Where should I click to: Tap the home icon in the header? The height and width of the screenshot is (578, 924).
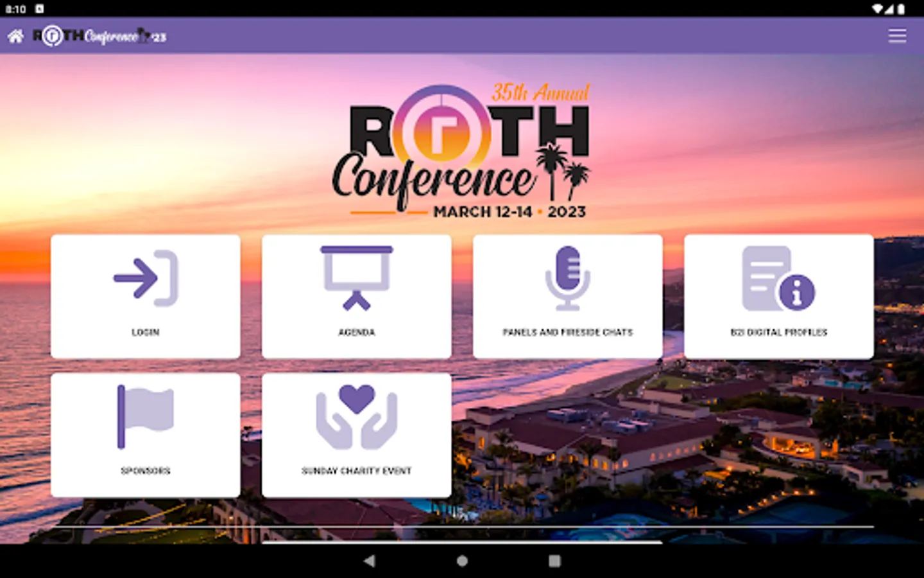click(x=15, y=36)
